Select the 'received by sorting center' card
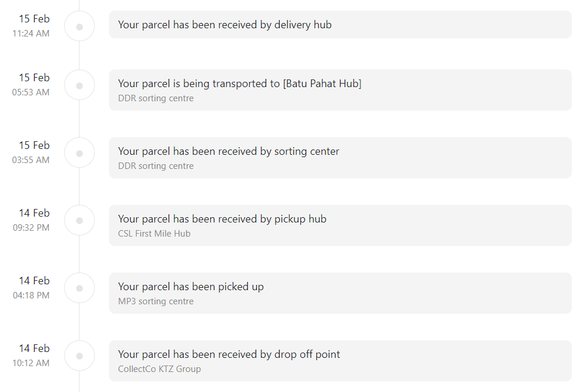 (x=340, y=158)
